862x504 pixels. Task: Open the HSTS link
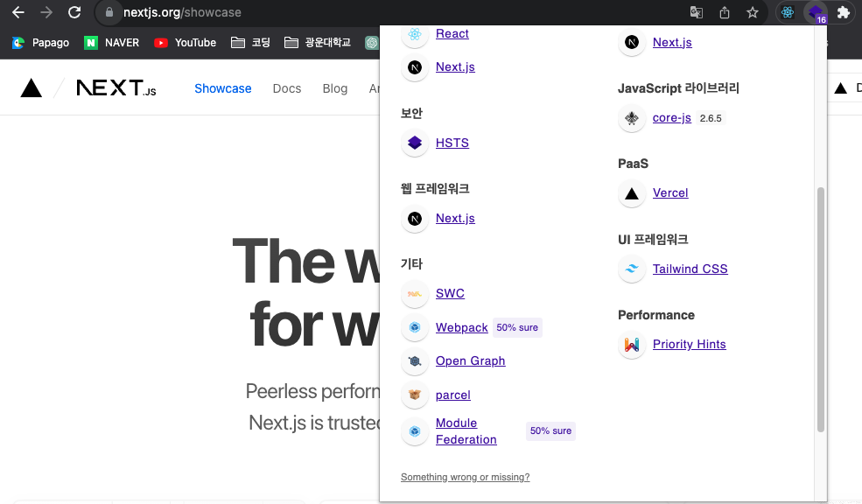tap(452, 143)
